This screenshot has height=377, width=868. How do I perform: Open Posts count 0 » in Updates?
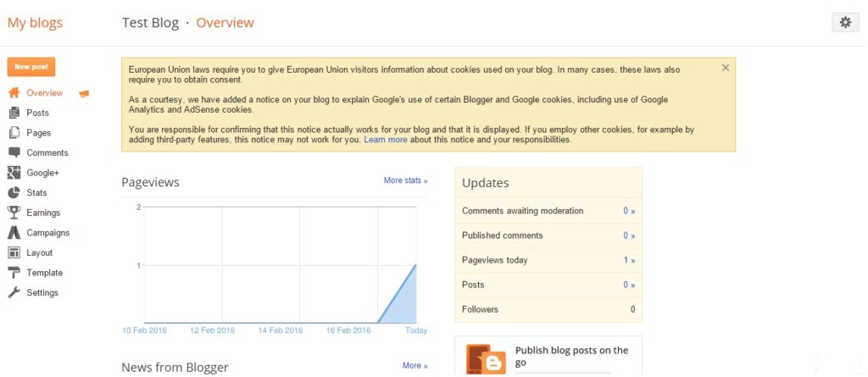(x=629, y=285)
